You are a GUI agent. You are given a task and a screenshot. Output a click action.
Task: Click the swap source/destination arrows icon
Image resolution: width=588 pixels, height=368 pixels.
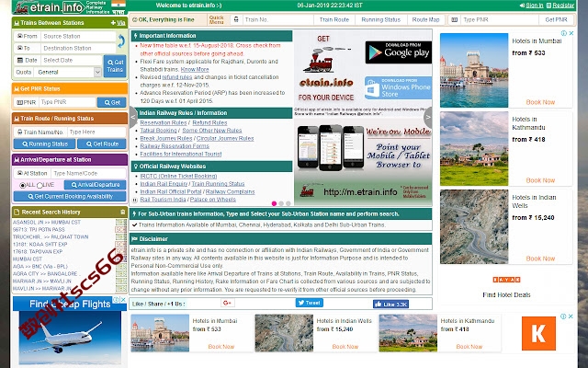pos(121,41)
